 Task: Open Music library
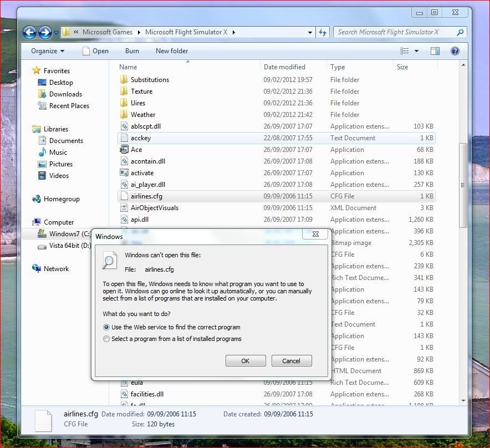point(53,152)
